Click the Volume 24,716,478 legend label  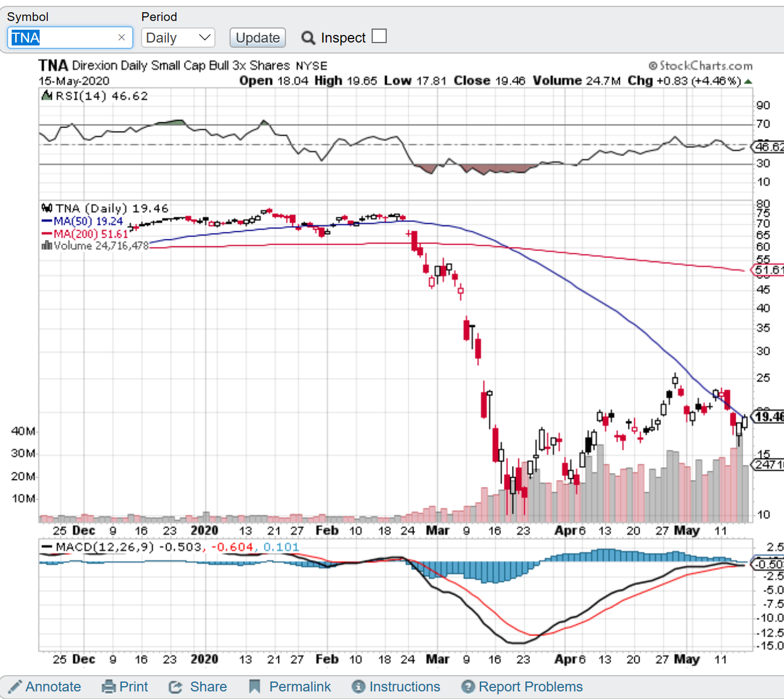pyautogui.click(x=101, y=246)
